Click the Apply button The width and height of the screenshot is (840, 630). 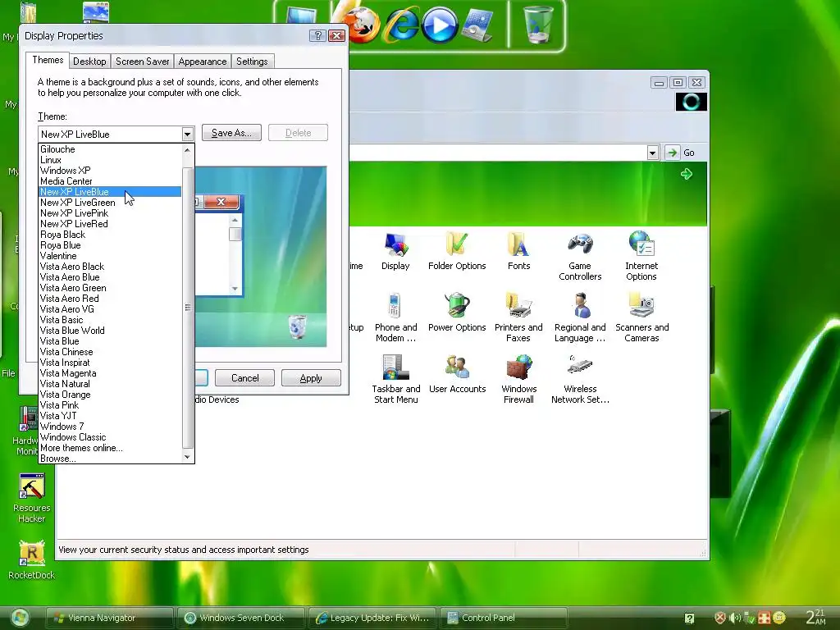[x=311, y=378]
